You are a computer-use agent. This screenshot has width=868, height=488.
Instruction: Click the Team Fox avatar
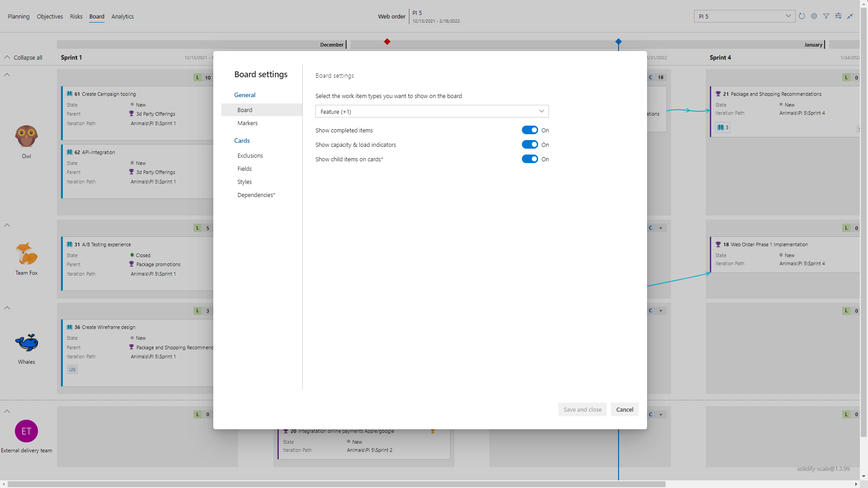(26, 253)
